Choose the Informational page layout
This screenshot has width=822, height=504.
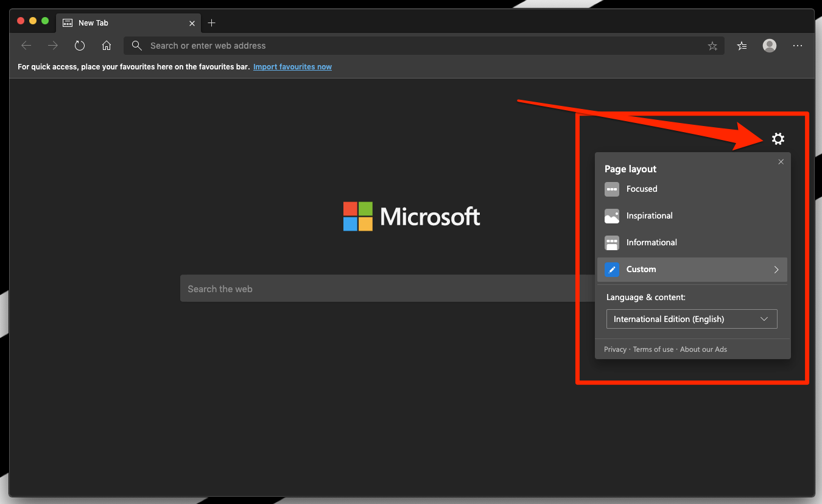coord(692,242)
